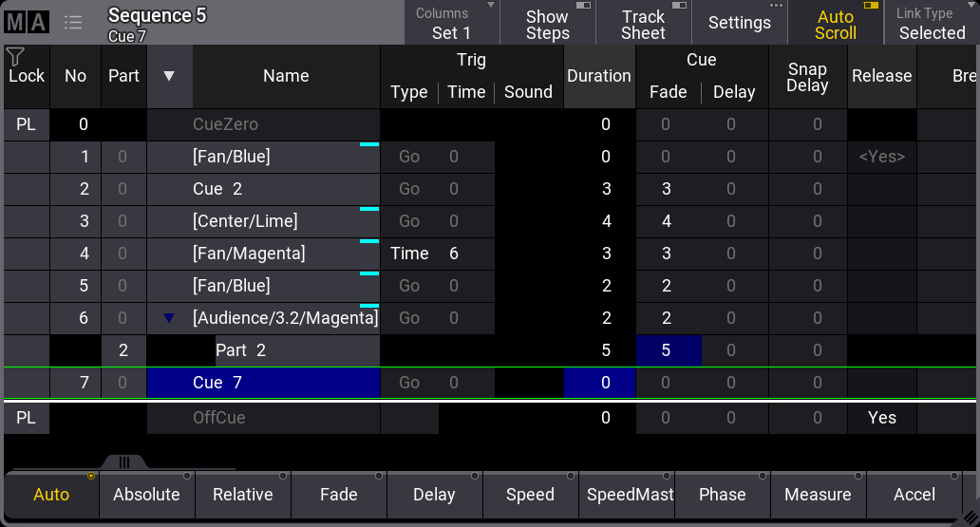Select the Phase layer tab

pyautogui.click(x=722, y=495)
